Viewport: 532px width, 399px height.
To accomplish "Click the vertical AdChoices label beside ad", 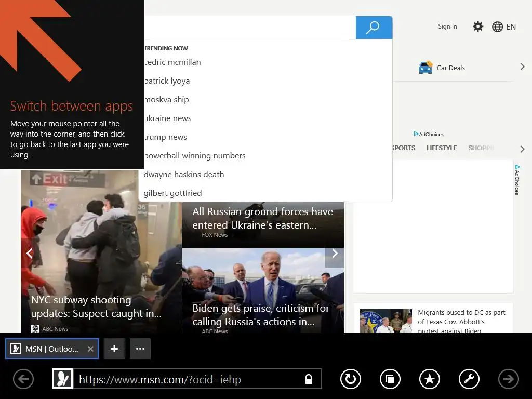I will click(517, 180).
